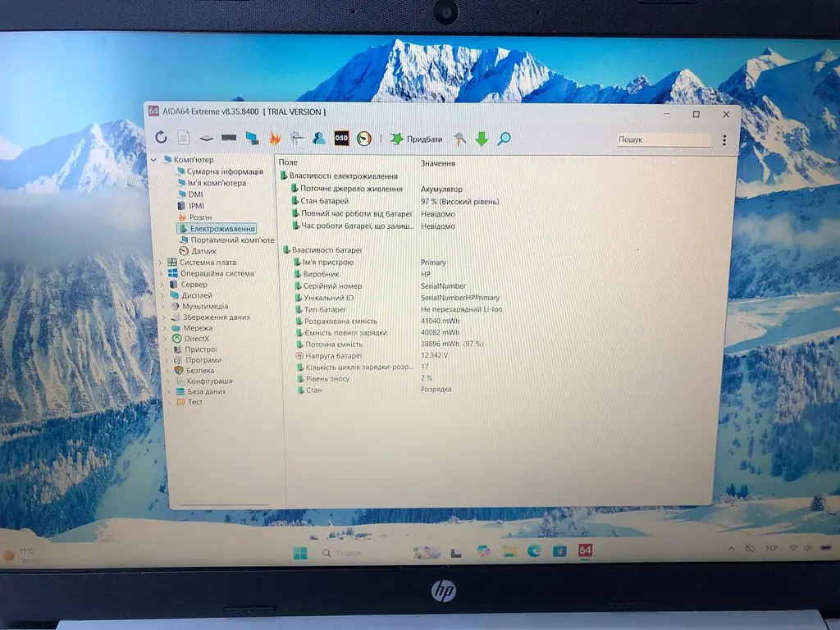Open the AIDA64 taskbar icon
The width and height of the screenshot is (840, 630).
[x=585, y=550]
